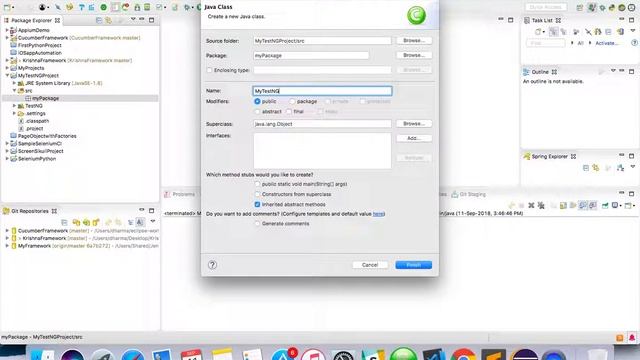Image resolution: width=640 pixels, height=360 pixels.
Task: Open Git Repositories view menu arrow
Action: point(153,221)
